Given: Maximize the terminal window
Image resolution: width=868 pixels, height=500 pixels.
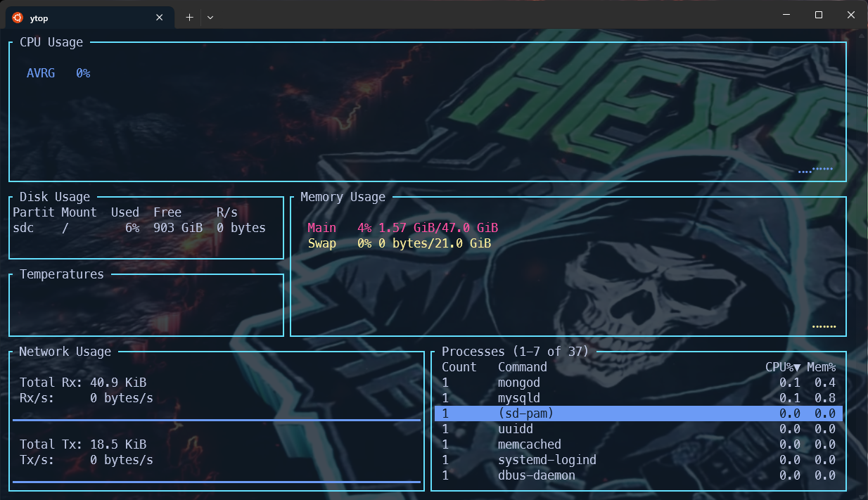Looking at the screenshot, I should (819, 15).
